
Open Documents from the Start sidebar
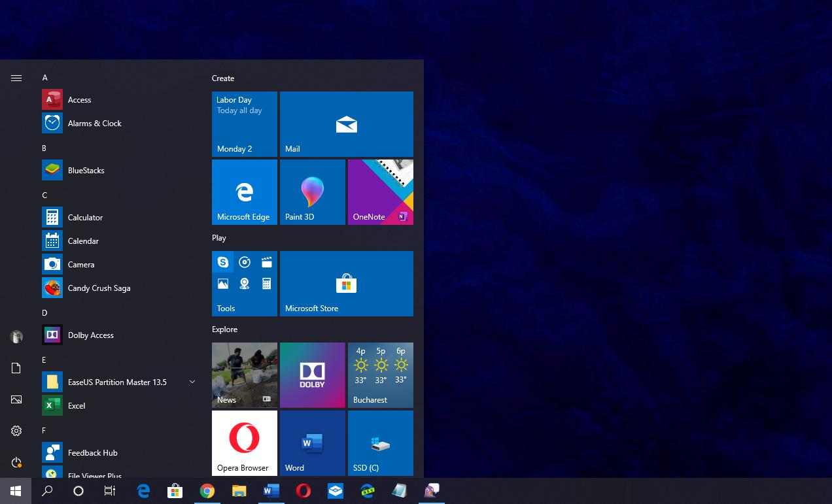pyautogui.click(x=16, y=368)
